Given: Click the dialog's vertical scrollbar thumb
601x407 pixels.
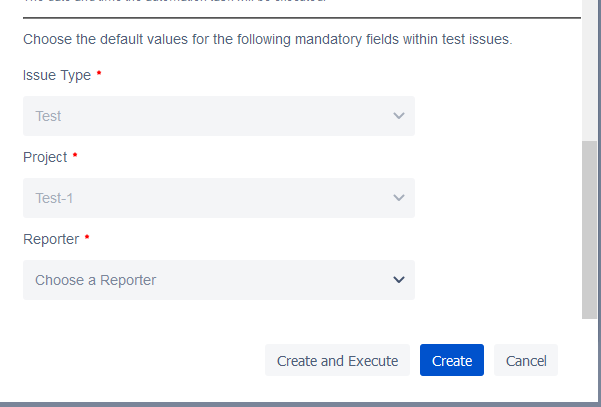Looking at the screenshot, I should (x=589, y=230).
